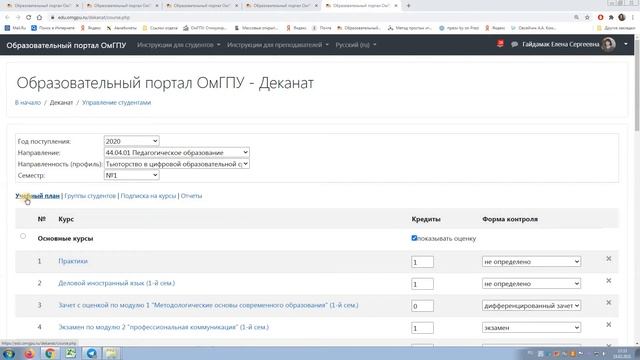The height and width of the screenshot is (360, 640).
Task: Follow В начало breadcrumb link
Action: 28,102
